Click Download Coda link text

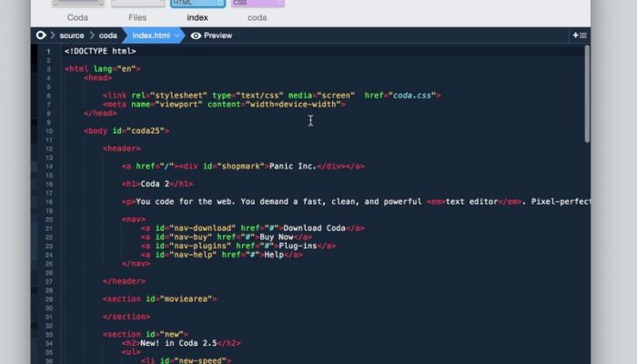coord(315,228)
